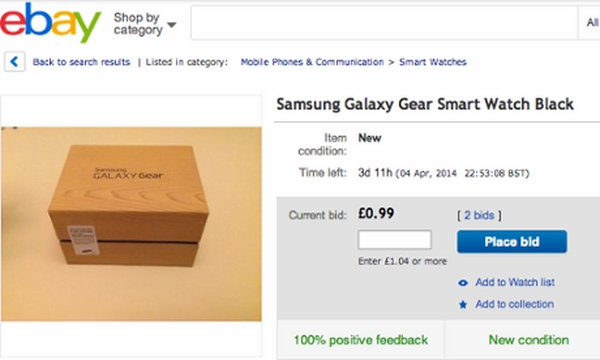This screenshot has height=360, width=600.
Task: Click the bid amount input field
Action: coord(395,240)
